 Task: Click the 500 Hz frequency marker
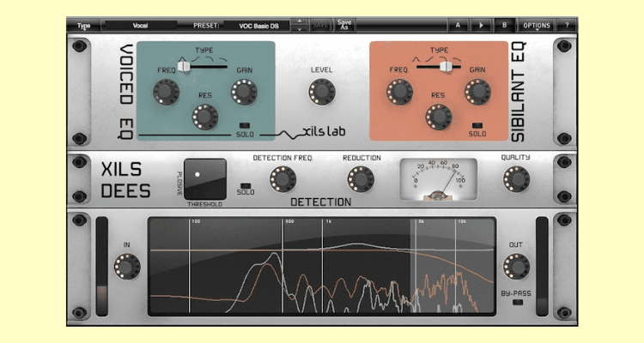(x=289, y=221)
